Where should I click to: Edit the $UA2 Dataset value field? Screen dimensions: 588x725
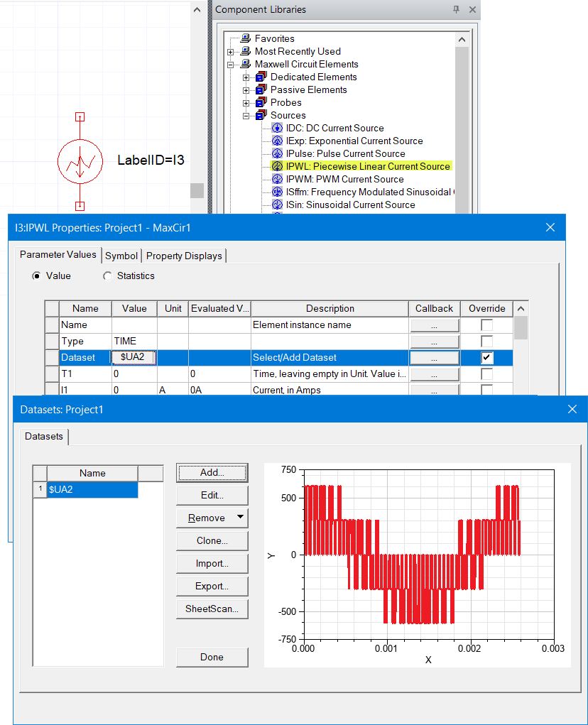(132, 357)
